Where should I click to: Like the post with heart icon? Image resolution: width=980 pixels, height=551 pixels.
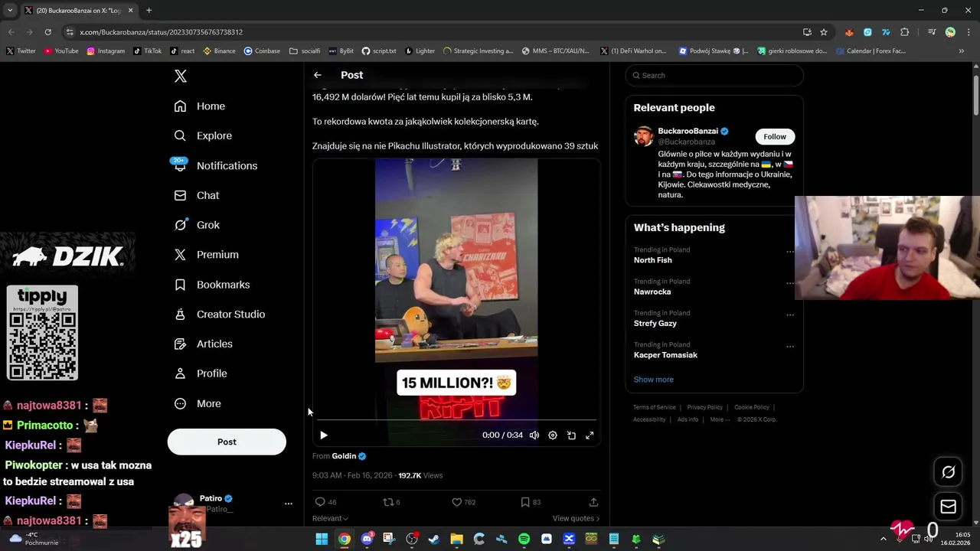click(456, 502)
